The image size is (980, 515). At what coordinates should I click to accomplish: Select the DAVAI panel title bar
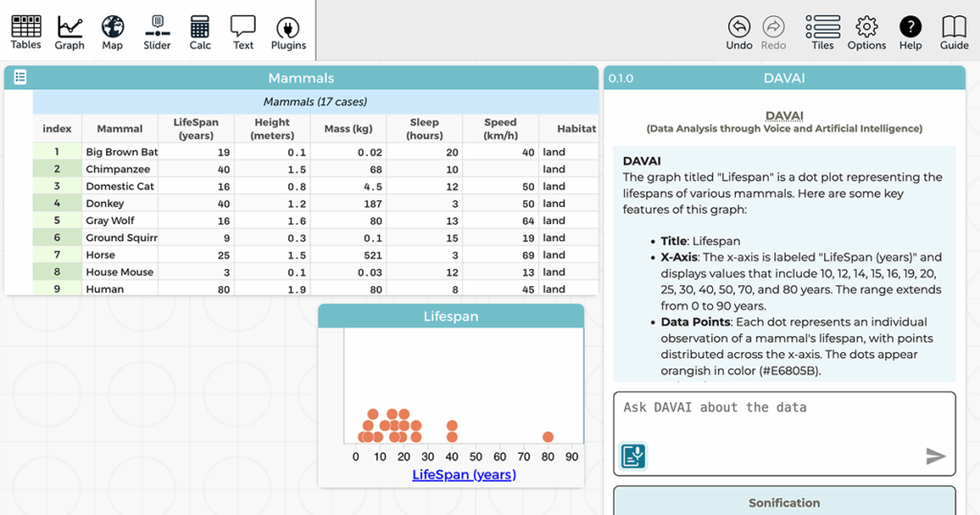tap(785, 78)
